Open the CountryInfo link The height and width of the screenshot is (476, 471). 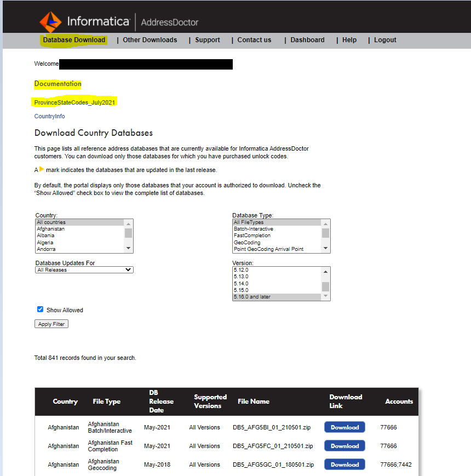click(49, 116)
